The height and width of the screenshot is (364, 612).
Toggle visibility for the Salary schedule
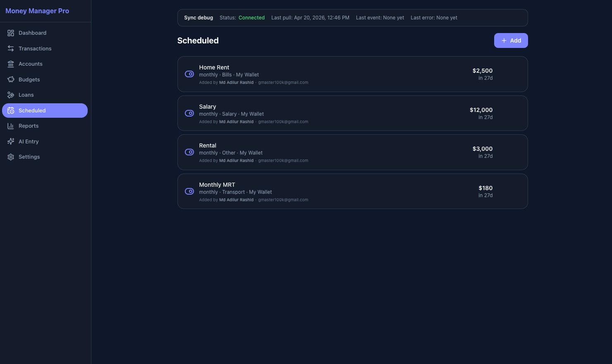pyautogui.click(x=189, y=113)
